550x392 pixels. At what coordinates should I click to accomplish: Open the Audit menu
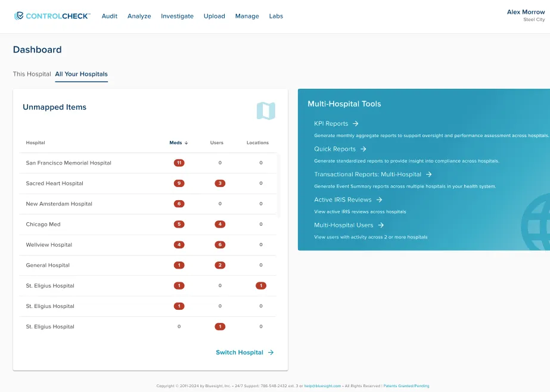[x=110, y=16]
